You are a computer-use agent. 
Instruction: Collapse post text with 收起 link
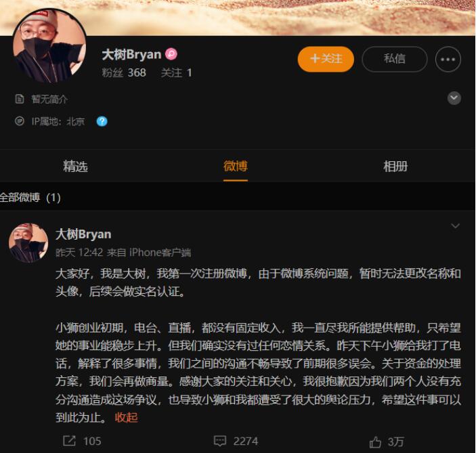click(x=127, y=418)
